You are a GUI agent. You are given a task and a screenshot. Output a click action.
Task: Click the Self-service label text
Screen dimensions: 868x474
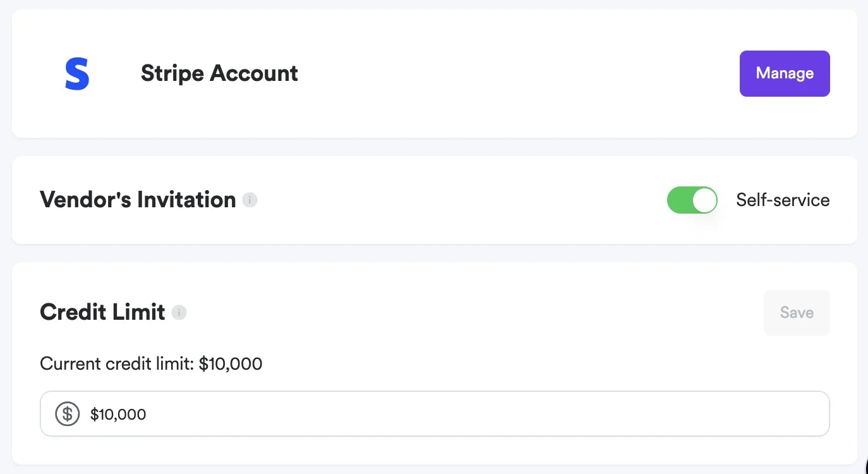coord(782,200)
